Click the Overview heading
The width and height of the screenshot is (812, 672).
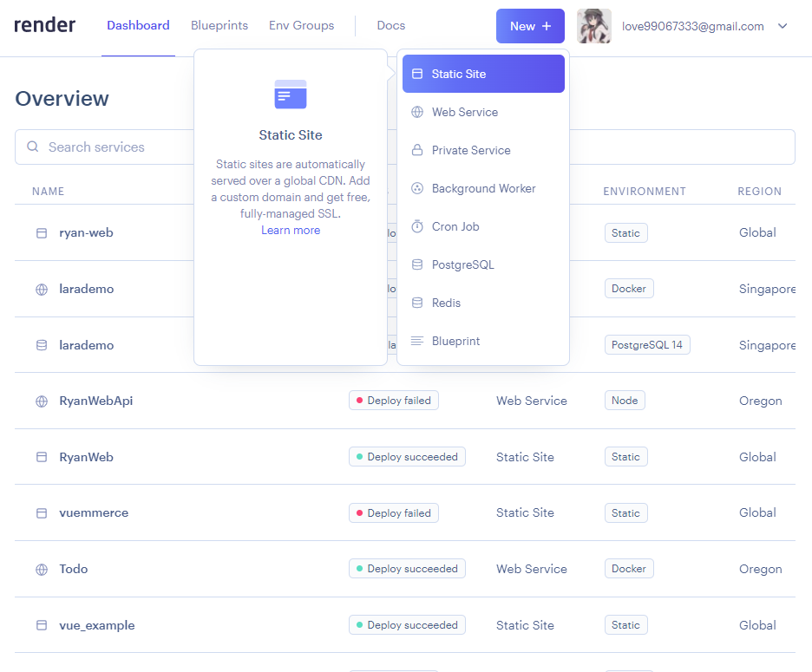[62, 98]
